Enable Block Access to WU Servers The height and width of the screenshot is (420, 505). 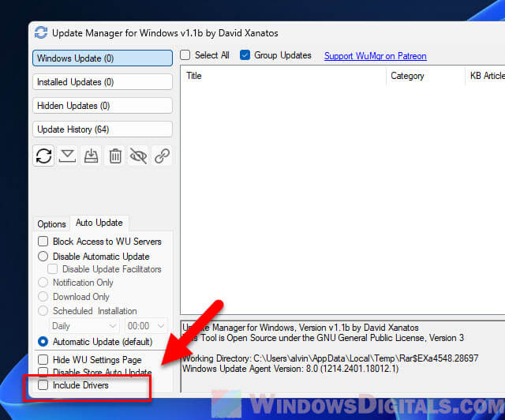[43, 242]
